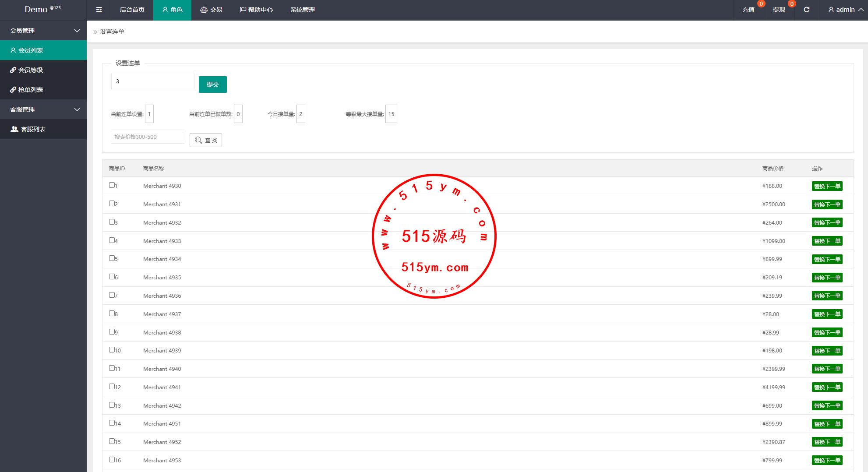Select 会员列表 in the sidebar
This screenshot has width=868, height=472.
(31, 50)
